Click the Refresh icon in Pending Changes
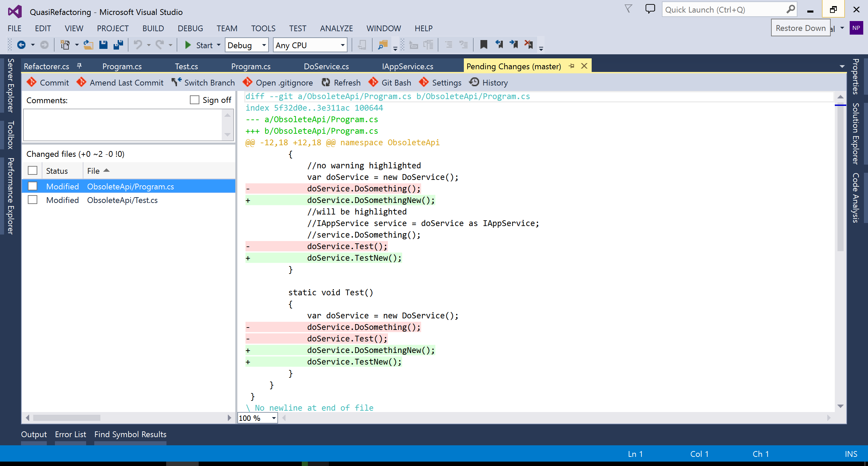The height and width of the screenshot is (466, 868). pos(326,82)
